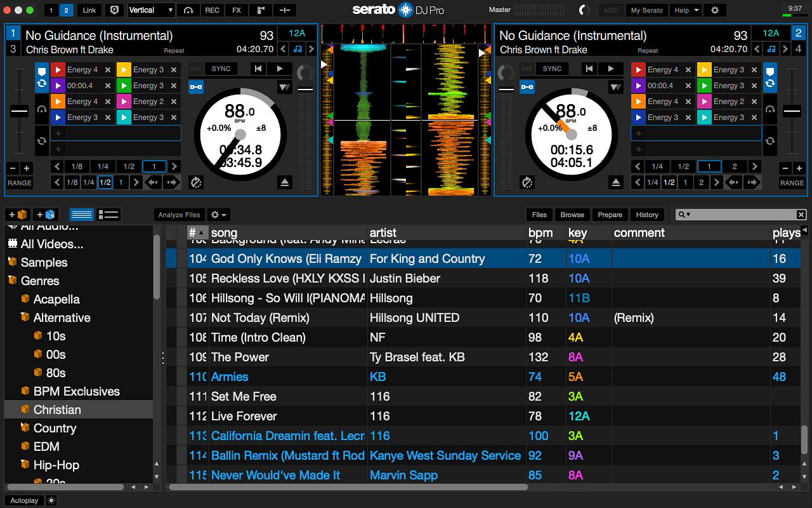This screenshot has width=812, height=508.
Task: Open the Help dropdown menu
Action: (685, 10)
